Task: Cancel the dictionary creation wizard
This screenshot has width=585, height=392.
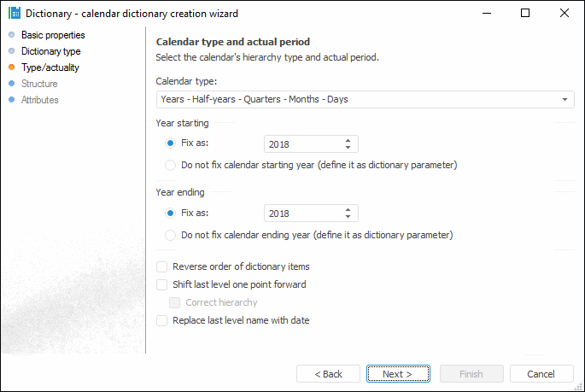Action: tap(541, 374)
